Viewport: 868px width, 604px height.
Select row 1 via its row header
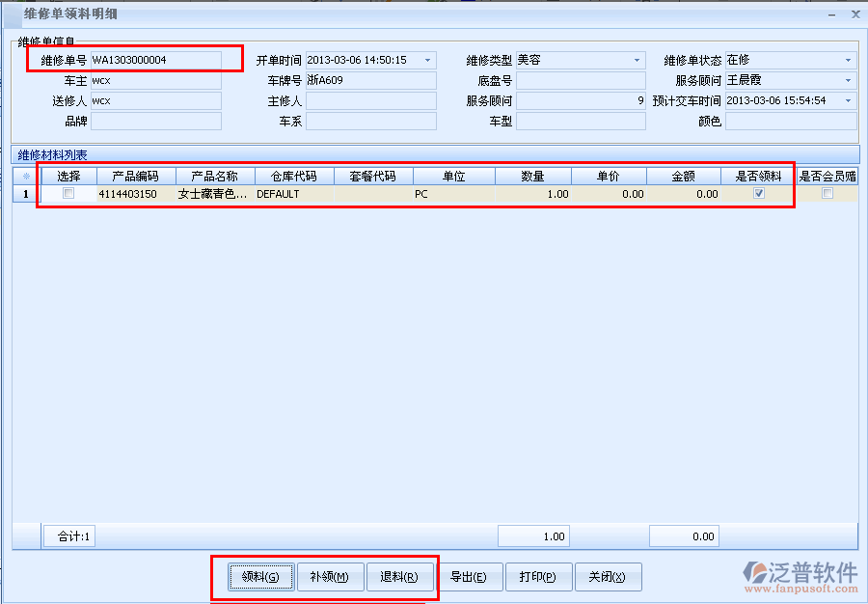tap(25, 194)
